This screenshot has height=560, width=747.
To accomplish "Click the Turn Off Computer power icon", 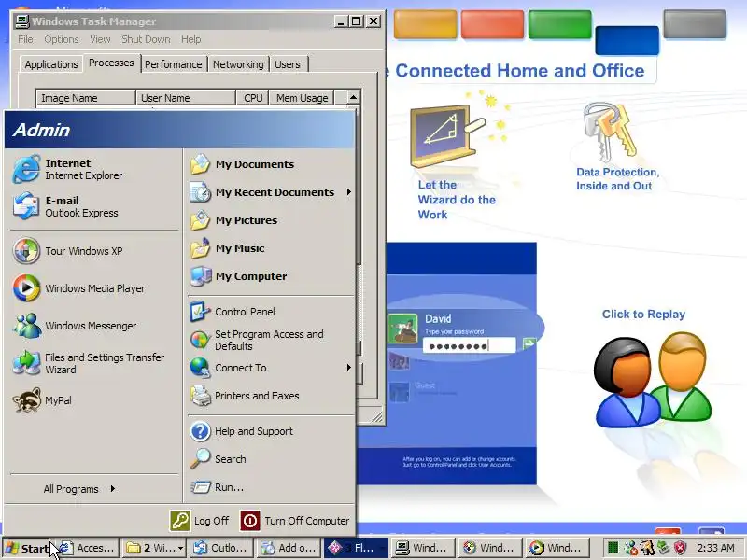I will 250,521.
